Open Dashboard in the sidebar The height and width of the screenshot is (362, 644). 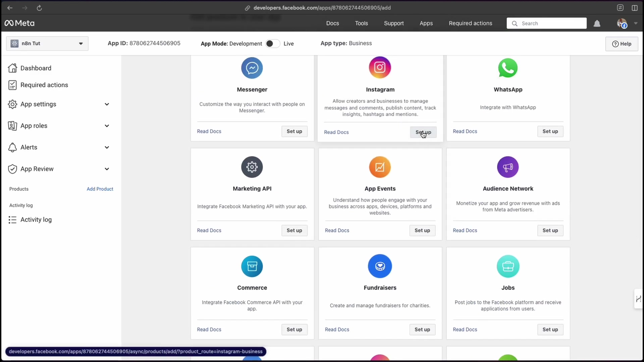[x=36, y=68]
